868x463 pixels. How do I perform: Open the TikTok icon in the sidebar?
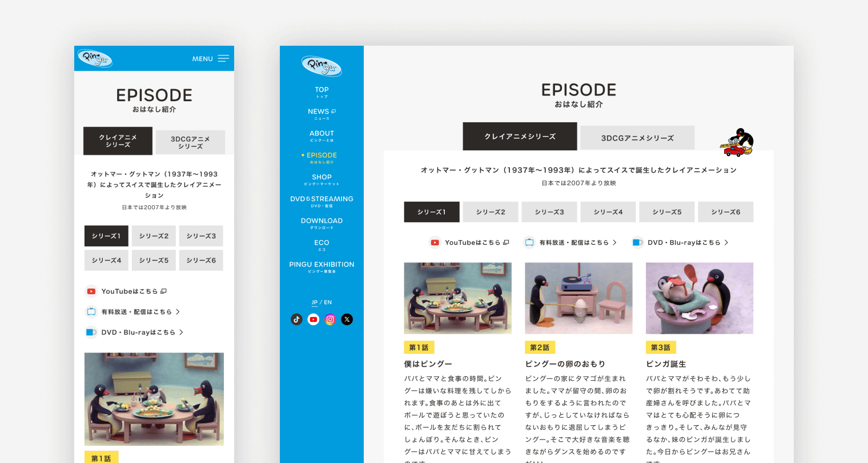pos(296,320)
